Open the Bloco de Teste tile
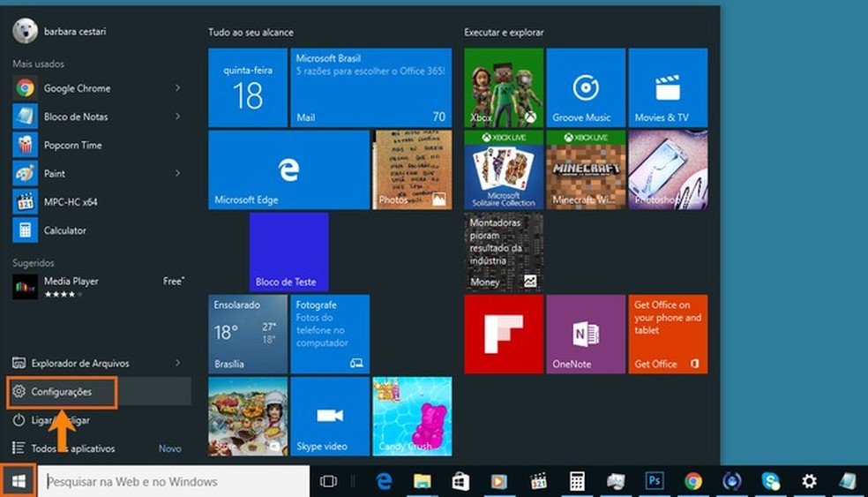Image resolution: width=868 pixels, height=497 pixels. click(289, 252)
